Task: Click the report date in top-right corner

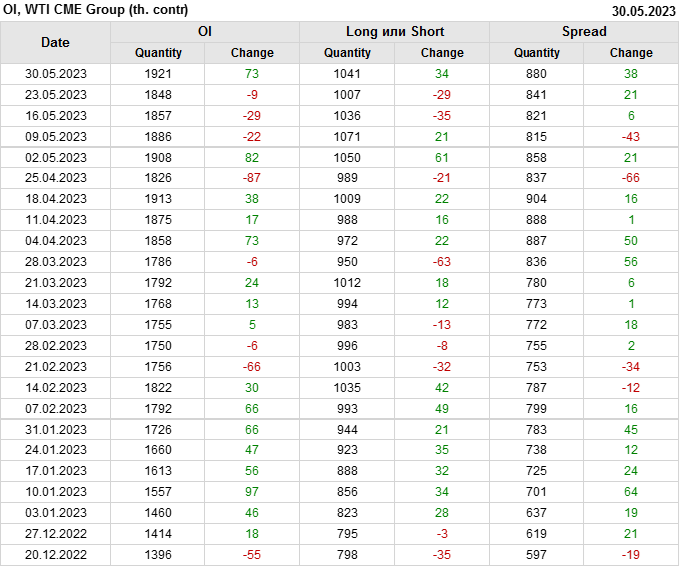Action: 643,10
